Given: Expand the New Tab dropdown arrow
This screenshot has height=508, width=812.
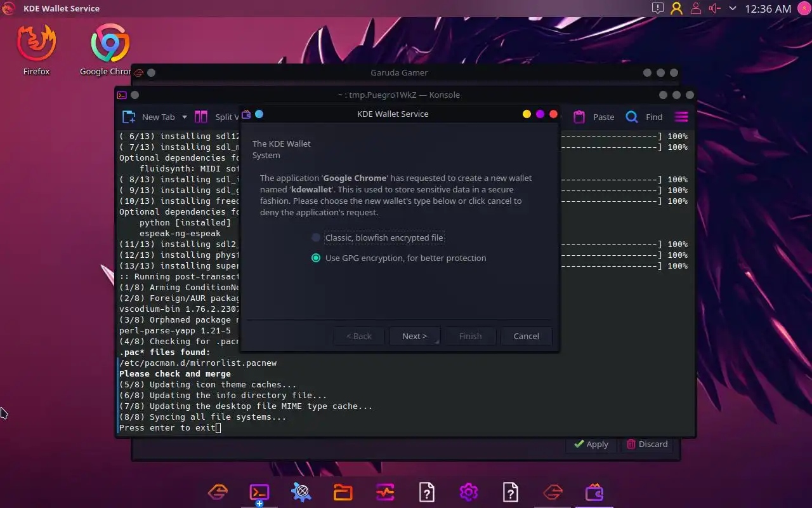Looking at the screenshot, I should (185, 117).
